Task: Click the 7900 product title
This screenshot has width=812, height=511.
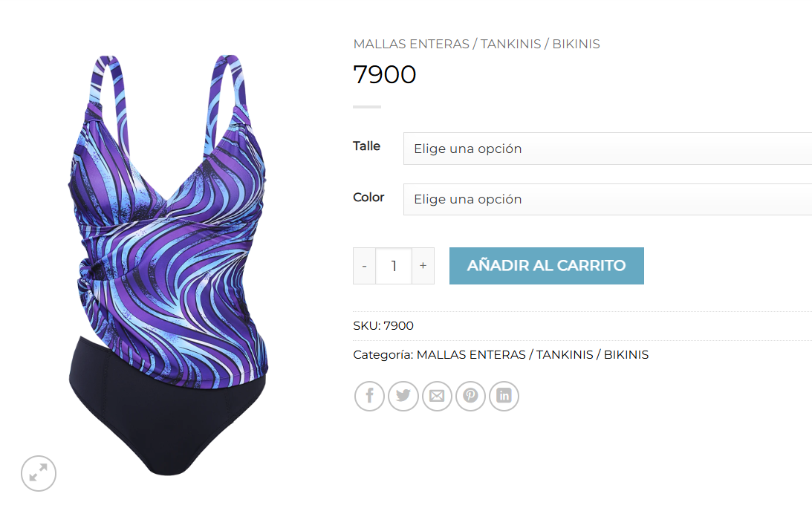Action: 384,74
